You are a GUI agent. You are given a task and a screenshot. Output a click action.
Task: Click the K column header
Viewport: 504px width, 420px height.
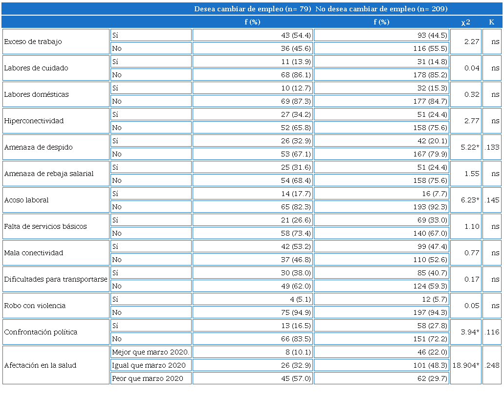point(491,22)
